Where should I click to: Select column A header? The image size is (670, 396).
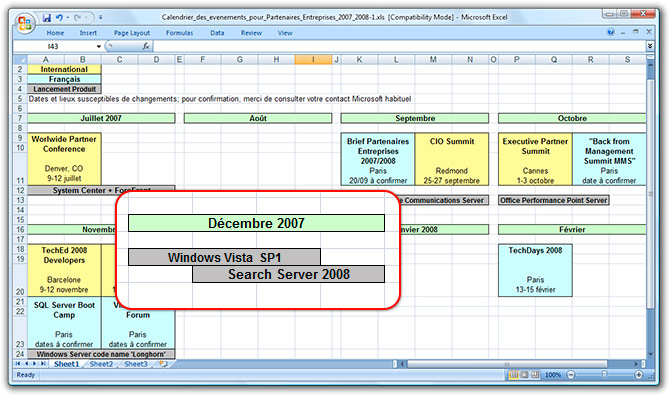click(46, 59)
